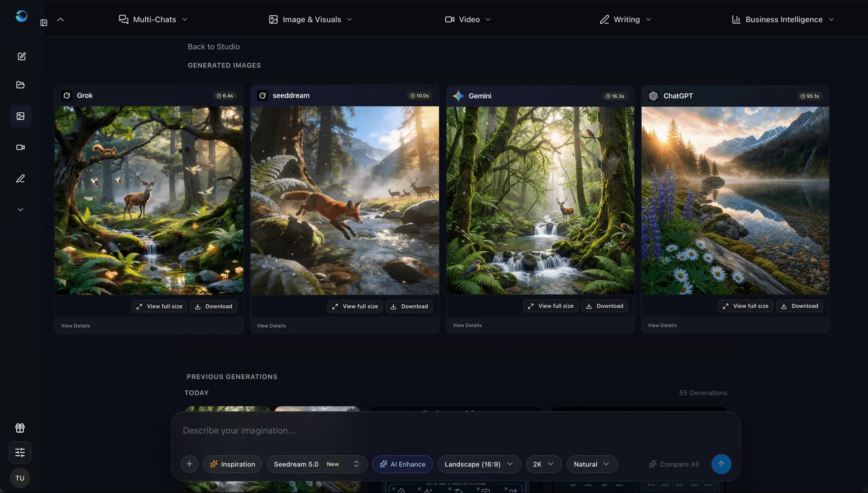Click Compare All

tap(674, 464)
